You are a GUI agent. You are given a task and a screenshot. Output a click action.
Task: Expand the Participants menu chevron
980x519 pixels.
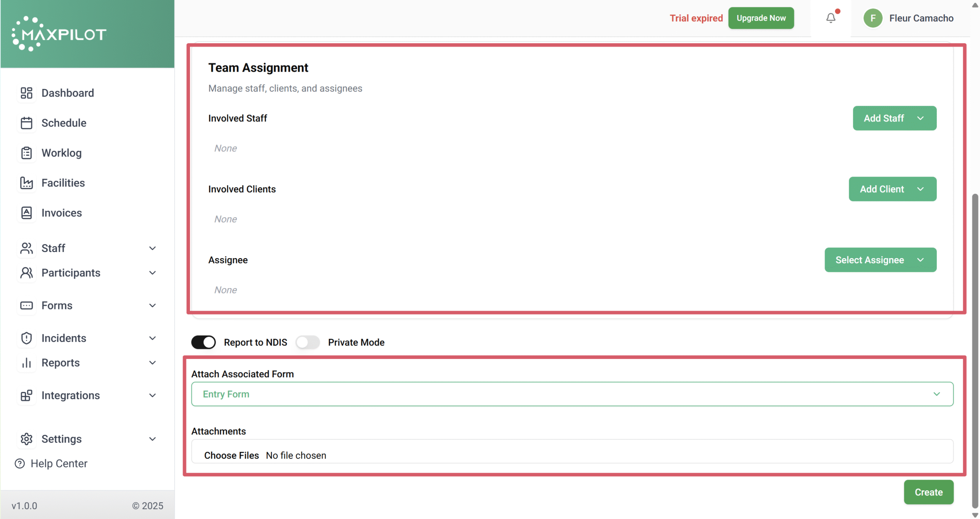(x=152, y=273)
